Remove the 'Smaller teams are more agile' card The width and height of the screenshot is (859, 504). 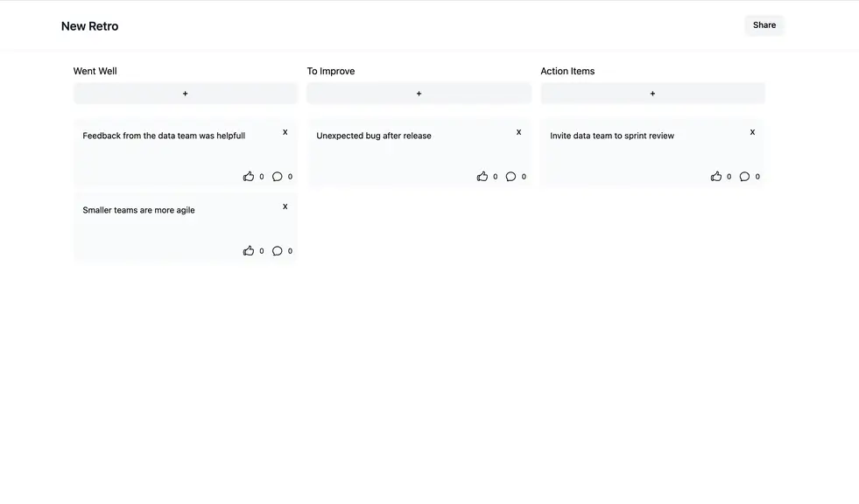pyautogui.click(x=285, y=206)
